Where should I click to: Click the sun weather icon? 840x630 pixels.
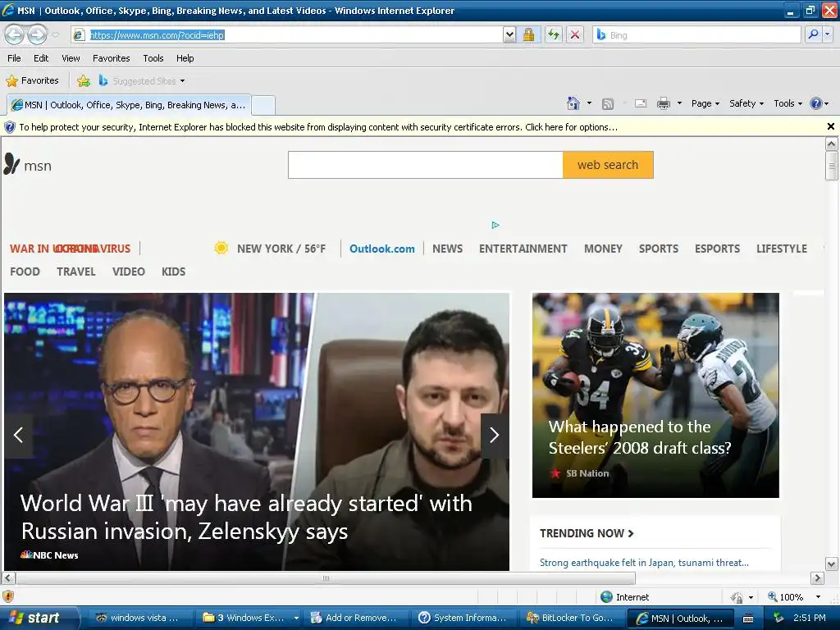tap(221, 248)
